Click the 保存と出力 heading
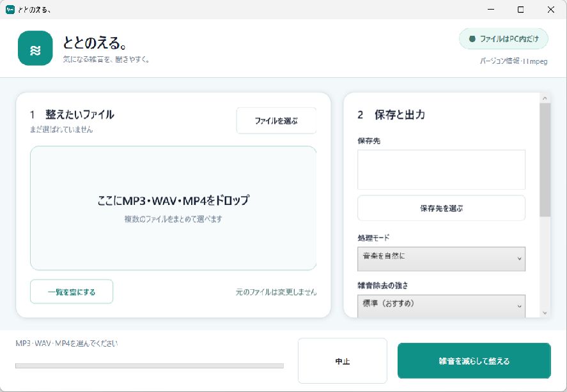The image size is (567, 392). pos(400,114)
